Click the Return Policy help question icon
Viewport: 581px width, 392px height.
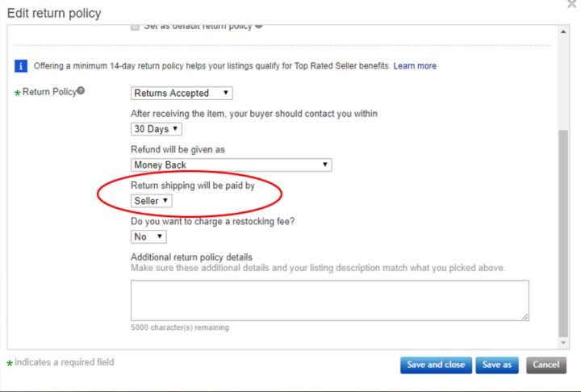point(81,90)
